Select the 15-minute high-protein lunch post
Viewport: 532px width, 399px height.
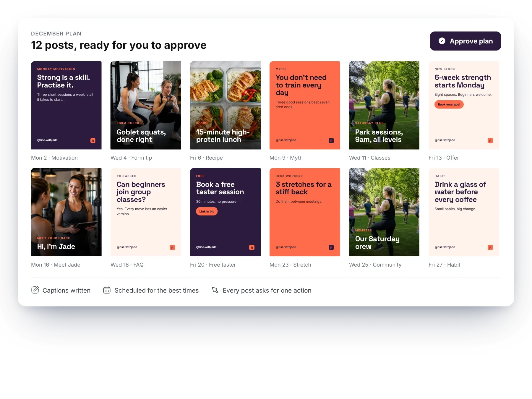click(x=225, y=105)
